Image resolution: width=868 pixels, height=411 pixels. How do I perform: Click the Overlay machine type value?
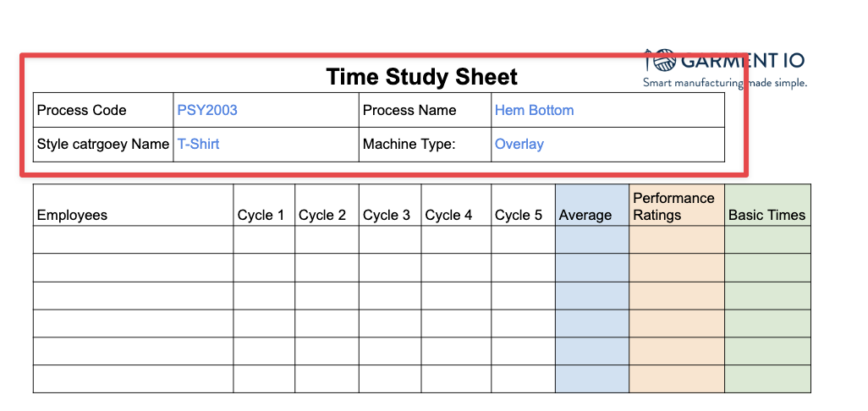tap(519, 144)
